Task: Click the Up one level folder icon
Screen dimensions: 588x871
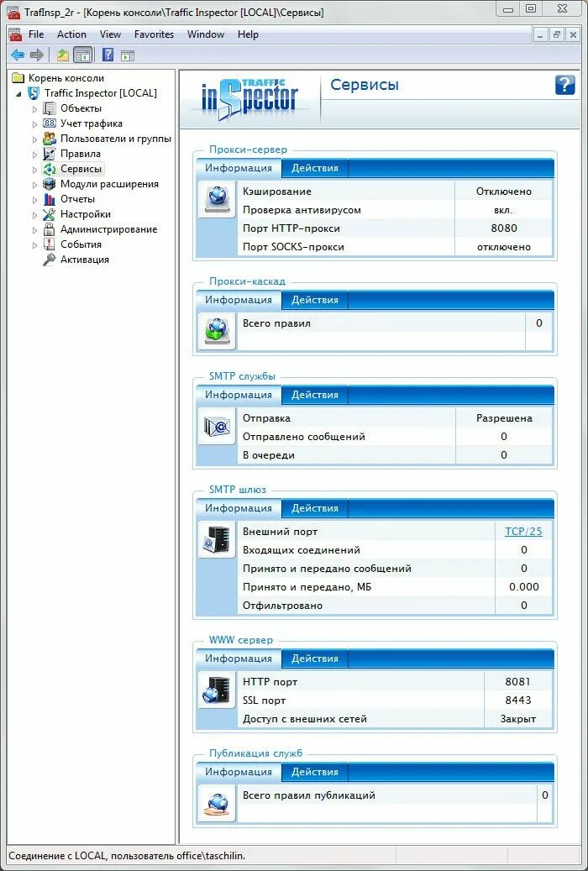Action: [x=63, y=55]
